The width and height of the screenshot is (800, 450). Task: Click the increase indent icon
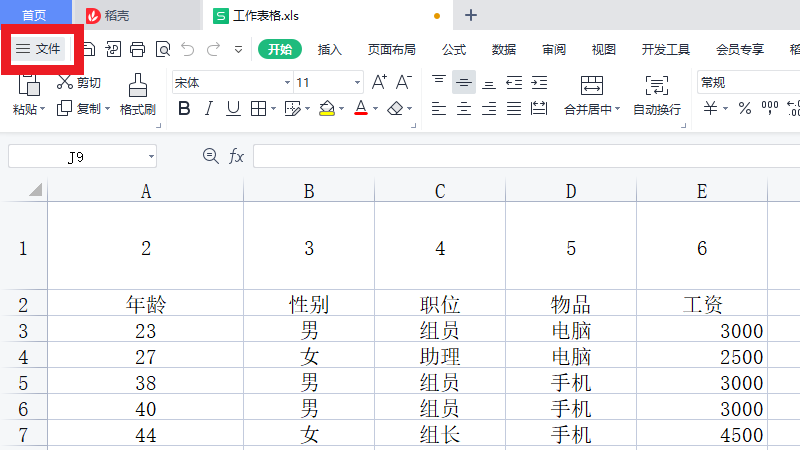(x=539, y=83)
